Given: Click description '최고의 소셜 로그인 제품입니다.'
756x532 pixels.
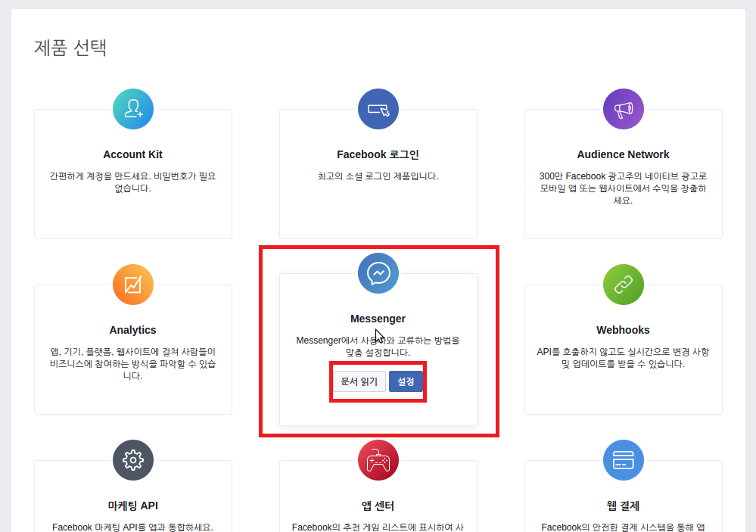Looking at the screenshot, I should 378,176.
